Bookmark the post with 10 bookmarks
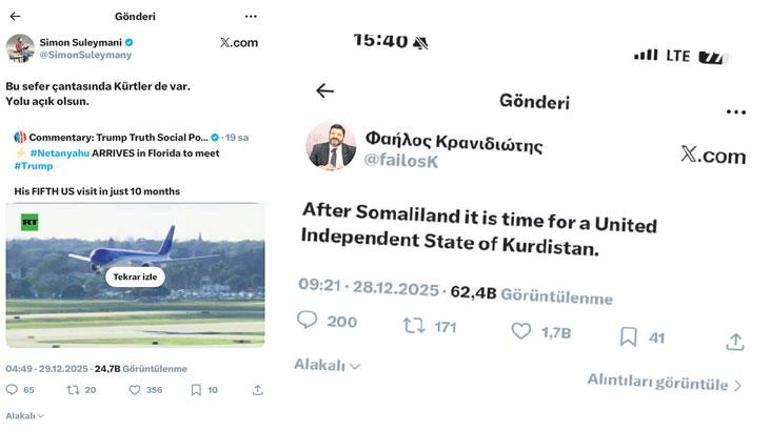 click(x=196, y=390)
